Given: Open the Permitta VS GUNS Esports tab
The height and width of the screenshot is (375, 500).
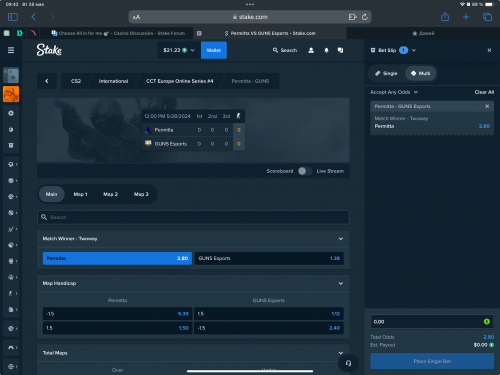Looking at the screenshot, I should 270,33.
